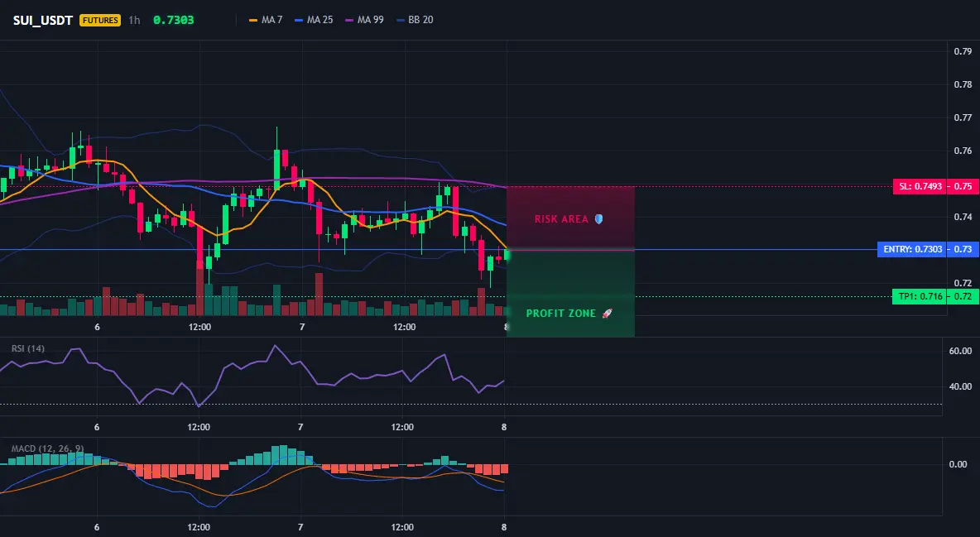Viewport: 980px width, 537px height.
Task: Click the 0.74 price axis label
Action: tap(963, 217)
